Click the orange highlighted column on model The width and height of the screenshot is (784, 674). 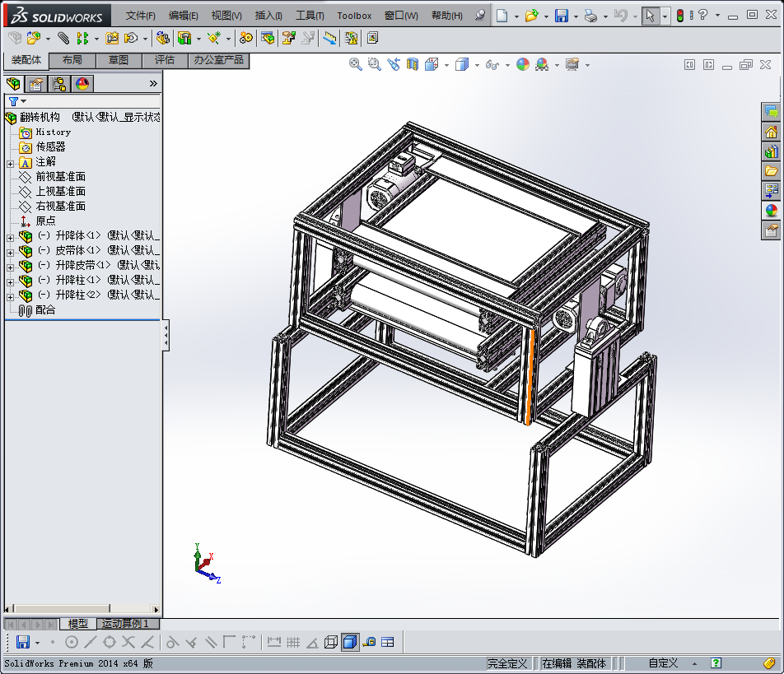tap(531, 376)
